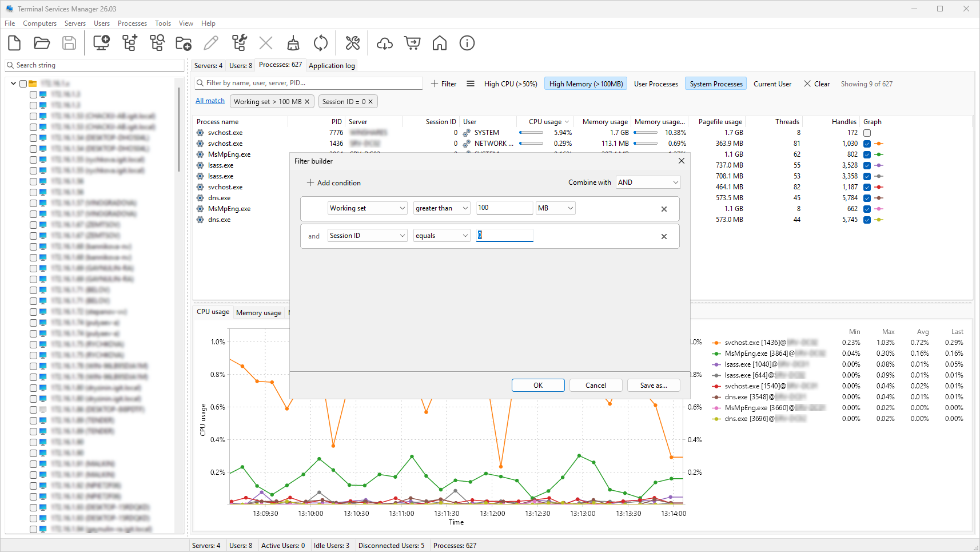
Task: Open a file with the folder icon
Action: (42, 43)
